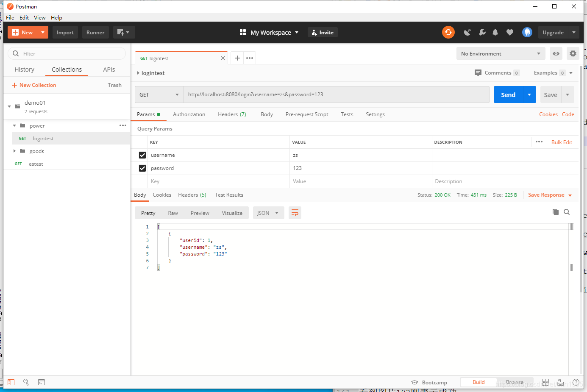
Task: Open the No Environment dropdown
Action: [501, 53]
